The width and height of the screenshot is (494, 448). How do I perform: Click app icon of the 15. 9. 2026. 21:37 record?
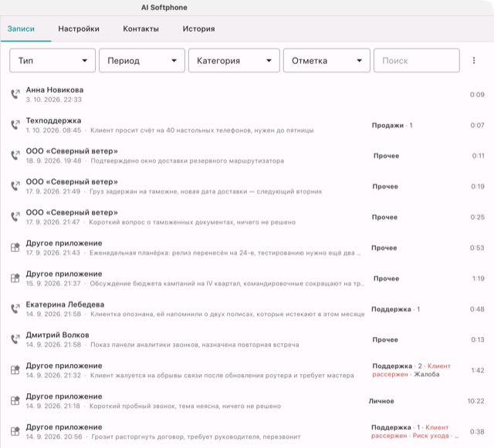[15, 278]
